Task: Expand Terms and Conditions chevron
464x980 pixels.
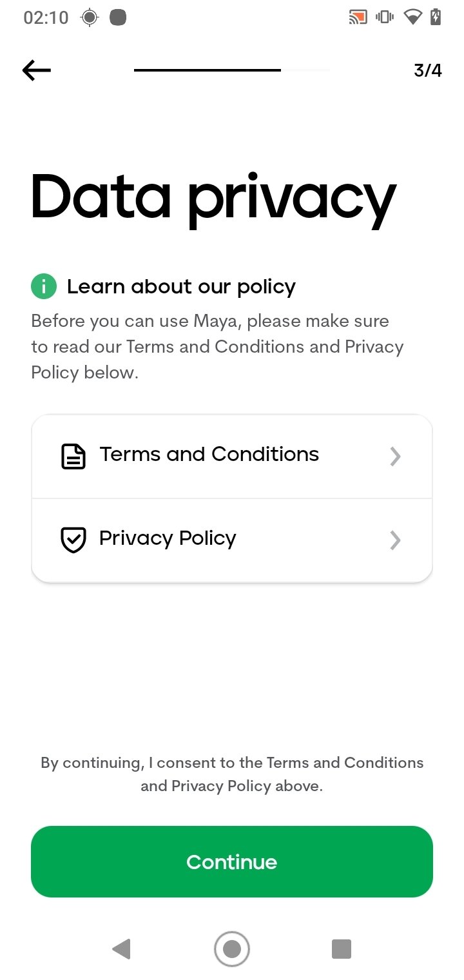Action: point(396,456)
